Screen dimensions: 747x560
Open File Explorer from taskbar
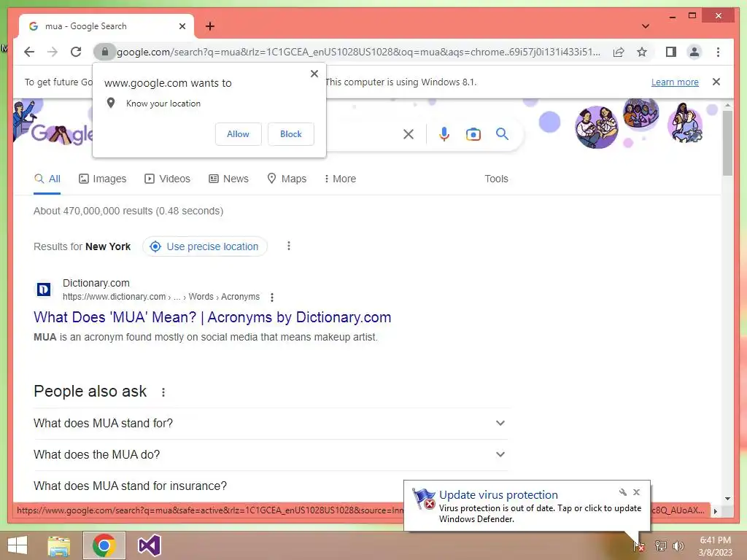pyautogui.click(x=59, y=545)
